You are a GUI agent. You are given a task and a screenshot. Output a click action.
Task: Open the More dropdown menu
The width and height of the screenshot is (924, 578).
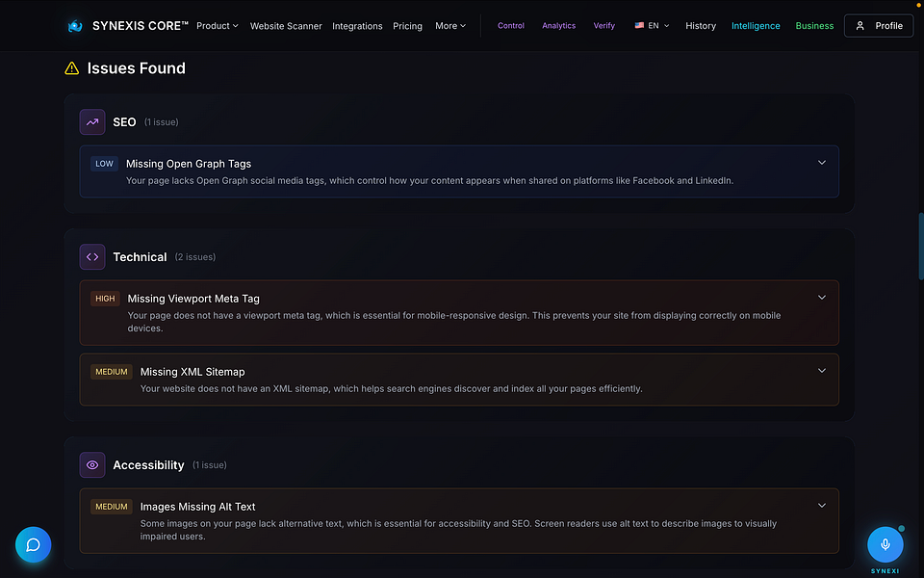click(x=450, y=26)
